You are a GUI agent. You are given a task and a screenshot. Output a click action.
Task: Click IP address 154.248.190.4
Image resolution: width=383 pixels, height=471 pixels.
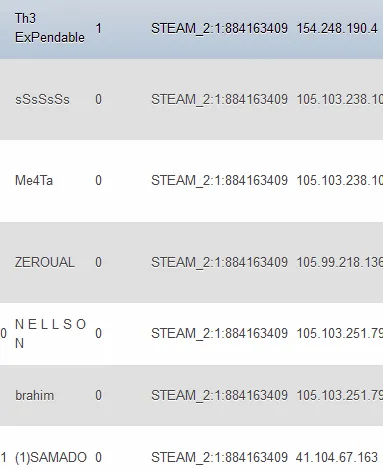(x=337, y=28)
